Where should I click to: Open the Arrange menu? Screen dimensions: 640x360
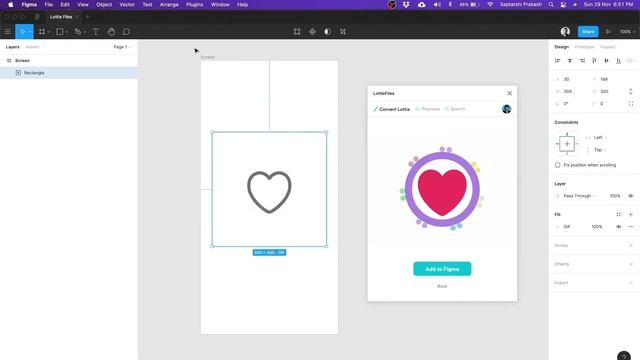169,4
